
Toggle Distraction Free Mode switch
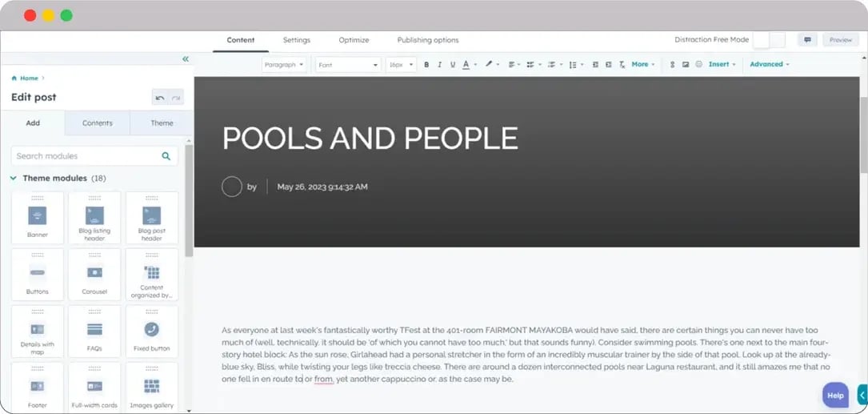[x=770, y=40]
